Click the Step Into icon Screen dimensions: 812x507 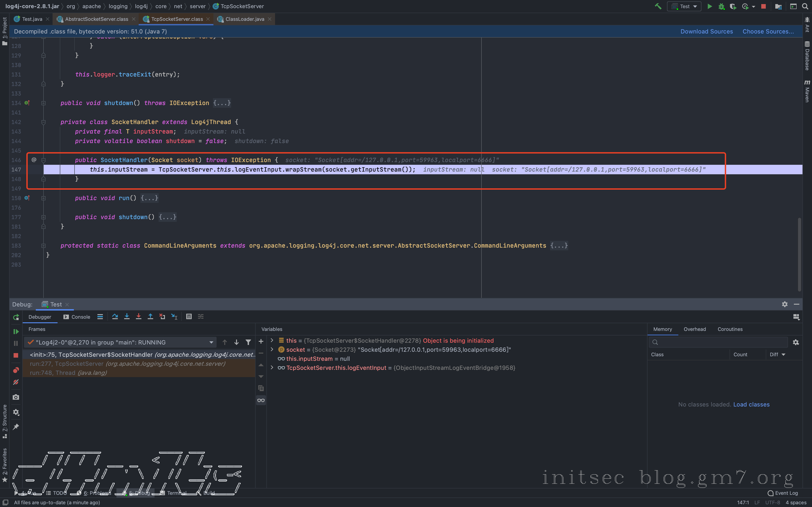click(127, 317)
